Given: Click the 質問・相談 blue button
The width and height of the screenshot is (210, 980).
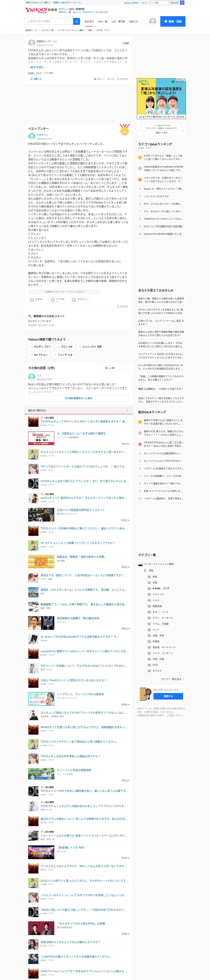Looking at the screenshot, I should click(173, 21).
